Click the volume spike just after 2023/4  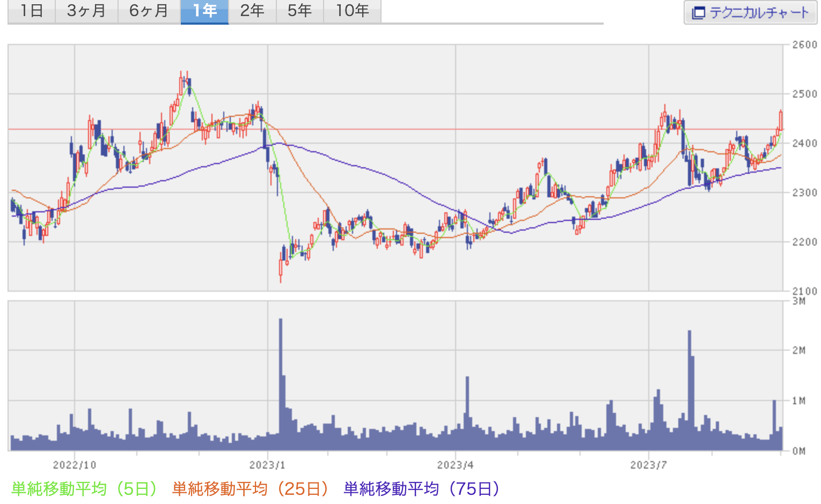[467, 413]
